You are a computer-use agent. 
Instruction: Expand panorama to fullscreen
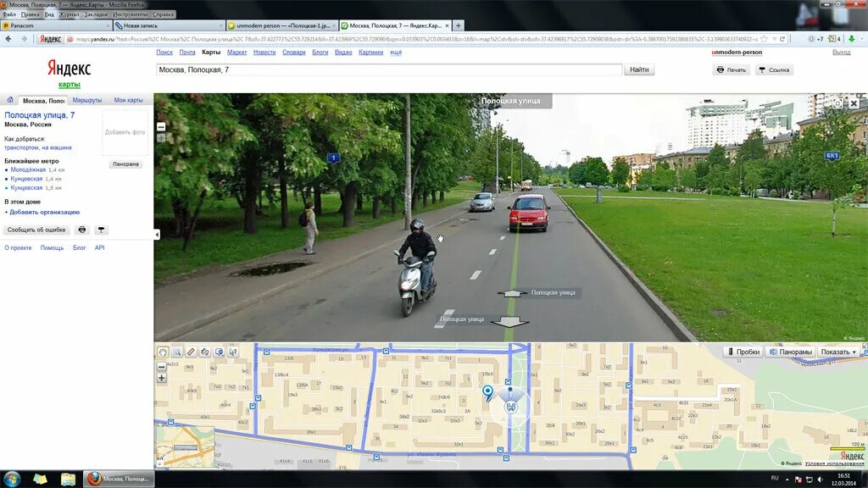(837, 103)
